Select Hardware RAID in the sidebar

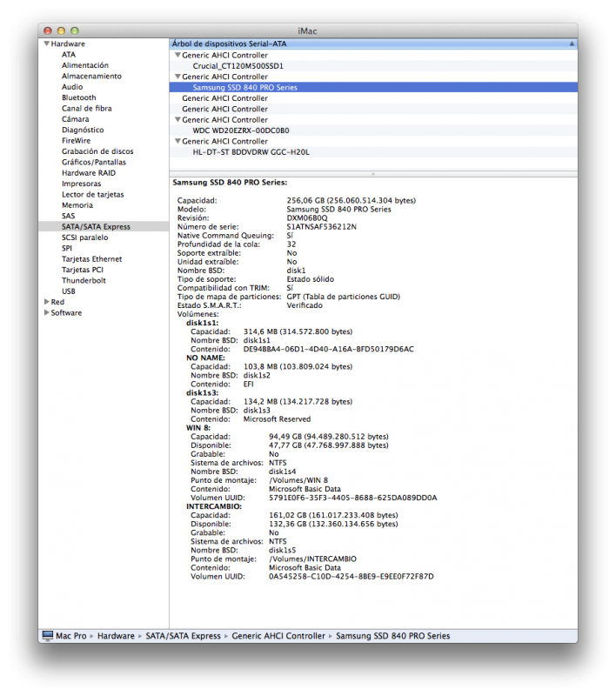click(89, 172)
